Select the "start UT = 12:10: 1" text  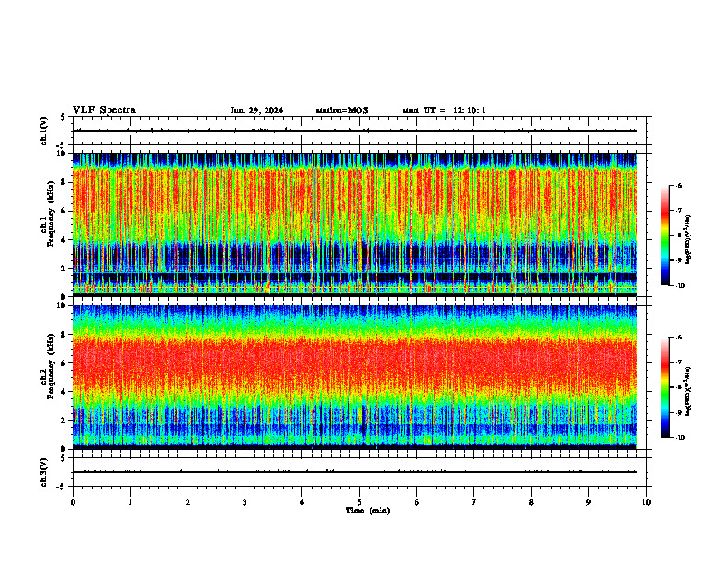point(444,110)
